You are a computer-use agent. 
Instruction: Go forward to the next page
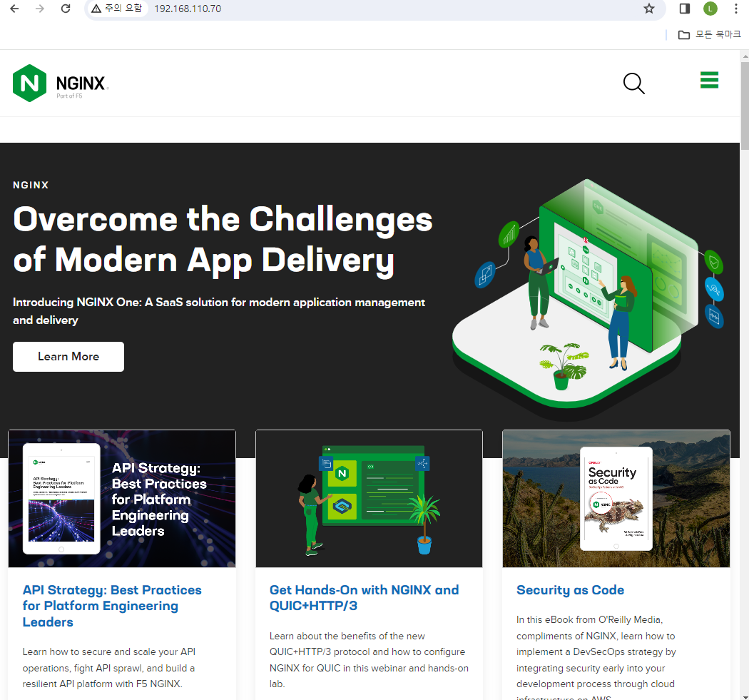[x=40, y=9]
